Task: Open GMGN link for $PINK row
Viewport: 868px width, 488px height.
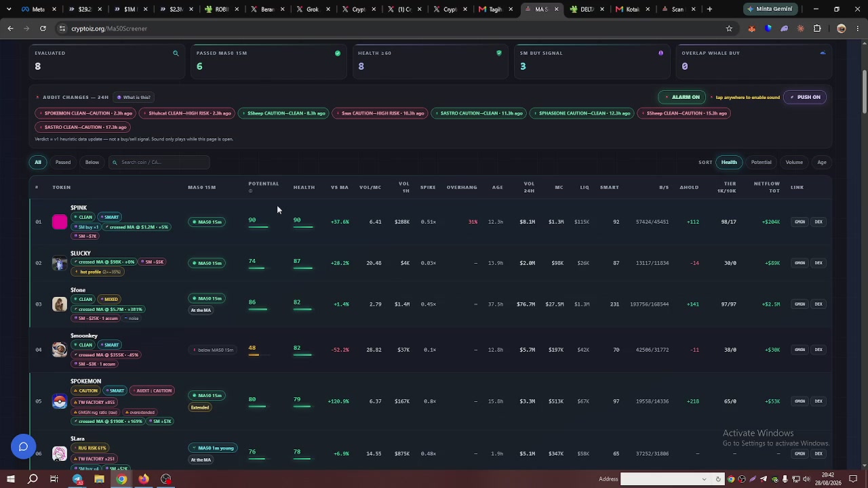Action: pos(800,222)
